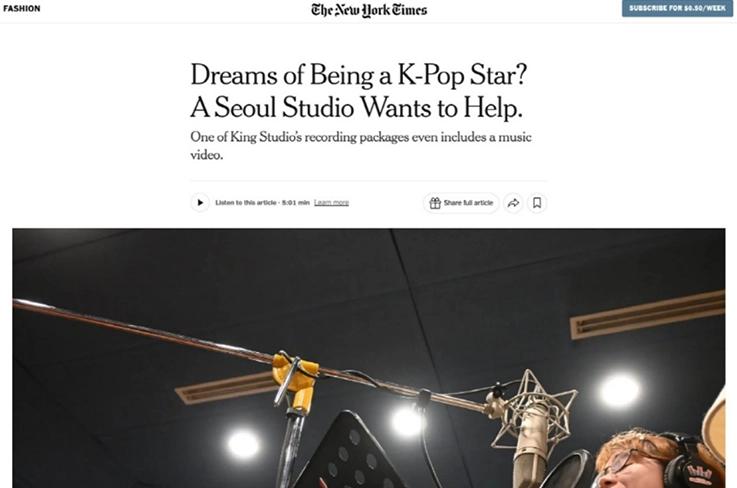Screen dimensions: 737x488
Task: Open the Learn more link
Action: click(x=331, y=203)
